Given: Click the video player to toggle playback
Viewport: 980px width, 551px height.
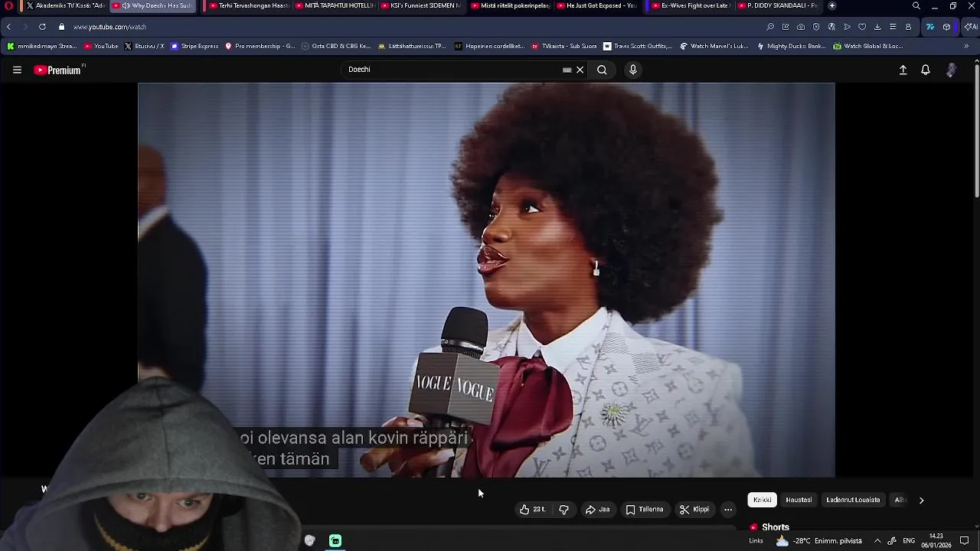Looking at the screenshot, I should tap(486, 279).
